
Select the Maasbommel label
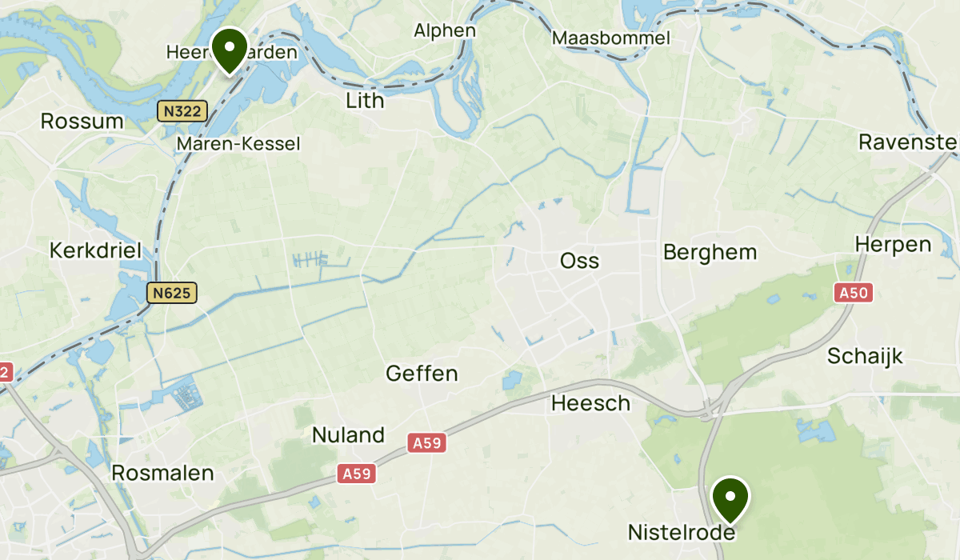coord(610,38)
